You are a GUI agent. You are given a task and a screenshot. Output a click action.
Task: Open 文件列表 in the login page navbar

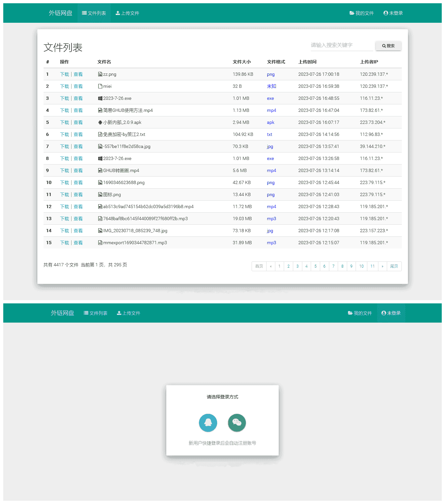[96, 313]
